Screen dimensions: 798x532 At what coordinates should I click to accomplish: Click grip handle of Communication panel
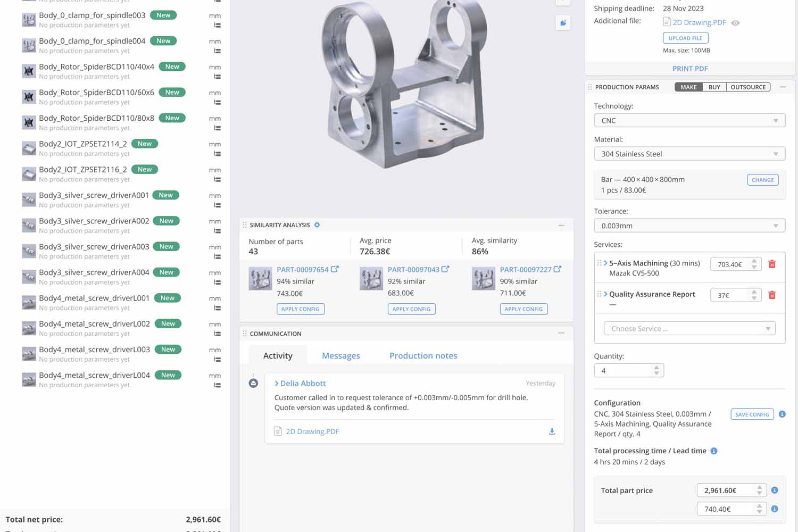click(x=245, y=334)
